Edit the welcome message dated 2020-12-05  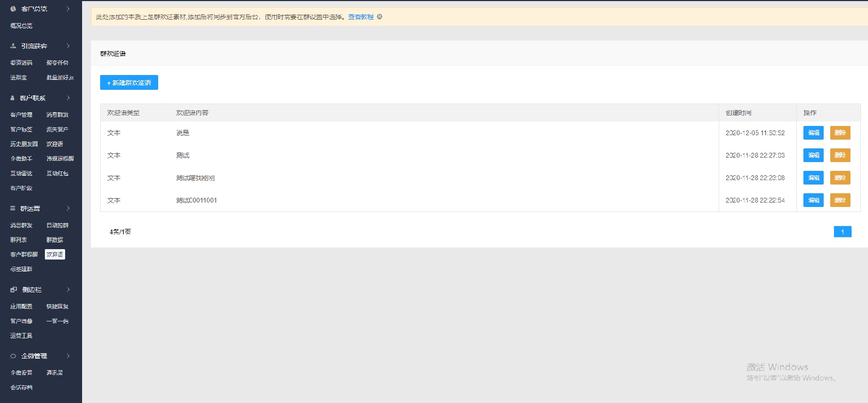(813, 133)
